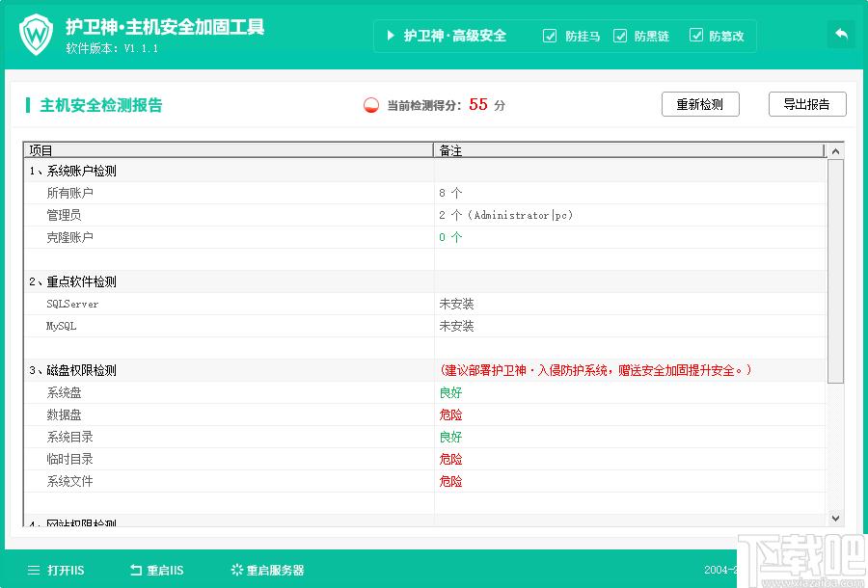This screenshot has width=868, height=588.
Task: Click the 备注 column header
Action: [630, 150]
